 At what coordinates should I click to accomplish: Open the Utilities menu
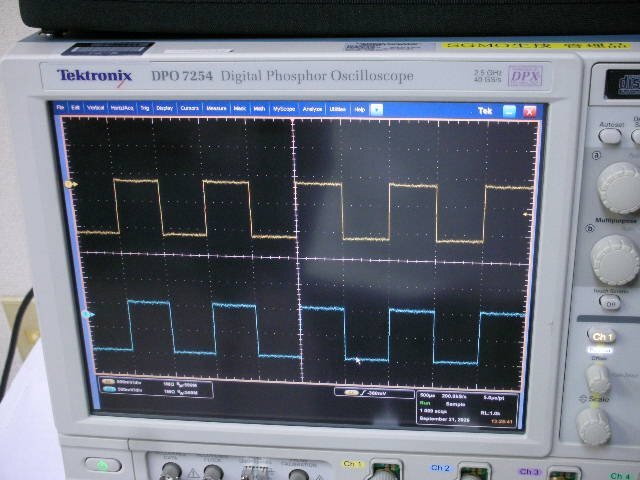(338, 109)
